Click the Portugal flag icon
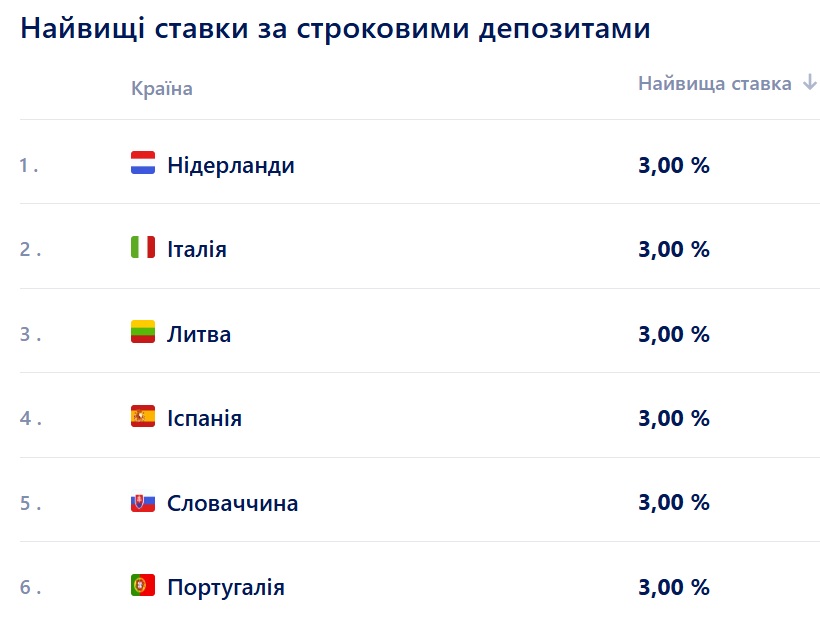Viewport: 820px width, 617px height. (143, 585)
